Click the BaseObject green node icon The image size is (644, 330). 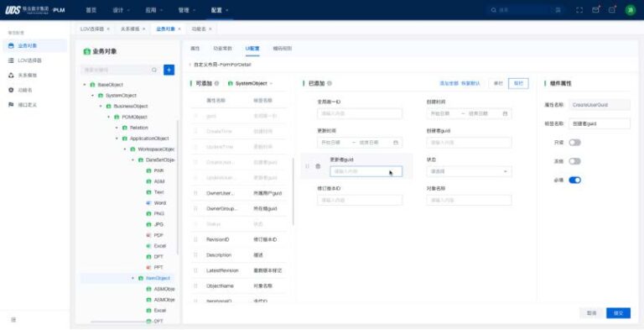(92, 85)
